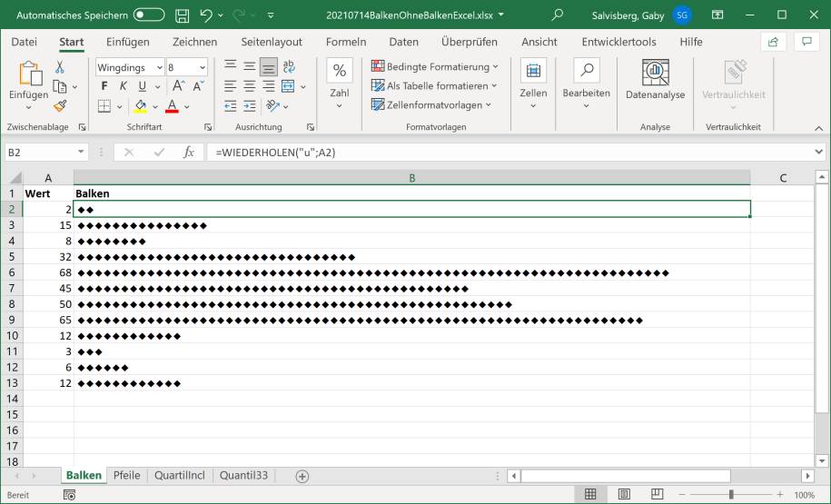Viewport: 831px width, 504px height.
Task: Click the Copy icon
Action: point(60,86)
